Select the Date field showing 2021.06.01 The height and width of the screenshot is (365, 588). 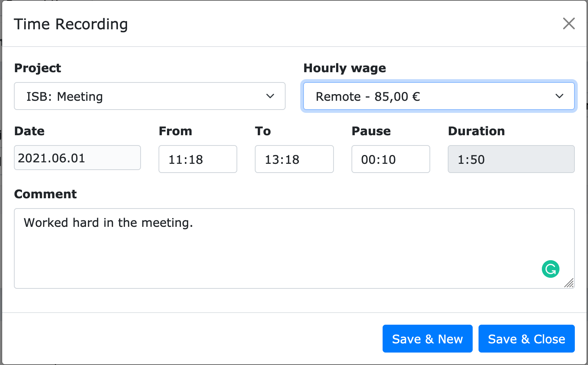(x=77, y=158)
